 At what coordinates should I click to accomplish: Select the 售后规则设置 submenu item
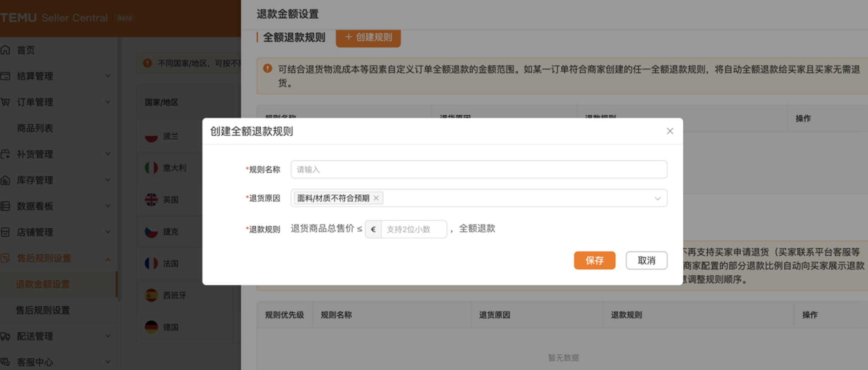click(43, 310)
